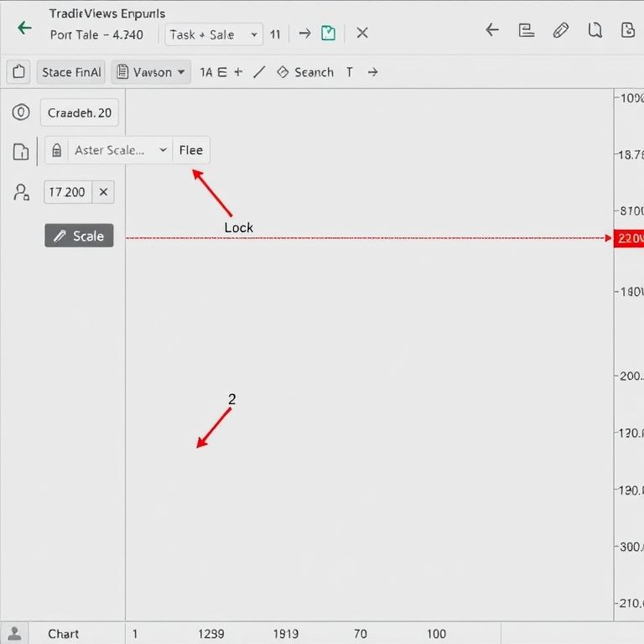Switch to the Chart tab at bottom

coord(63,633)
